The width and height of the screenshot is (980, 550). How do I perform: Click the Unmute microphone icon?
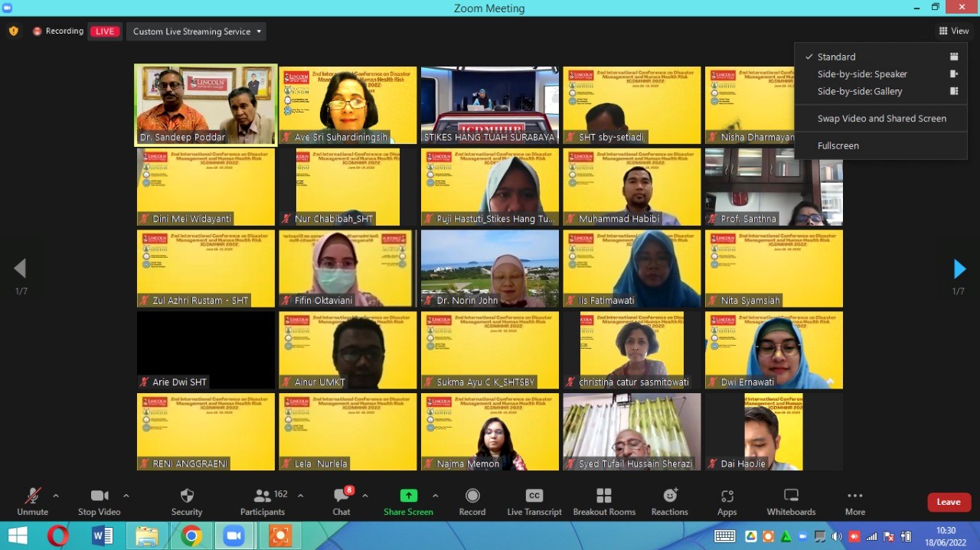coord(32,496)
